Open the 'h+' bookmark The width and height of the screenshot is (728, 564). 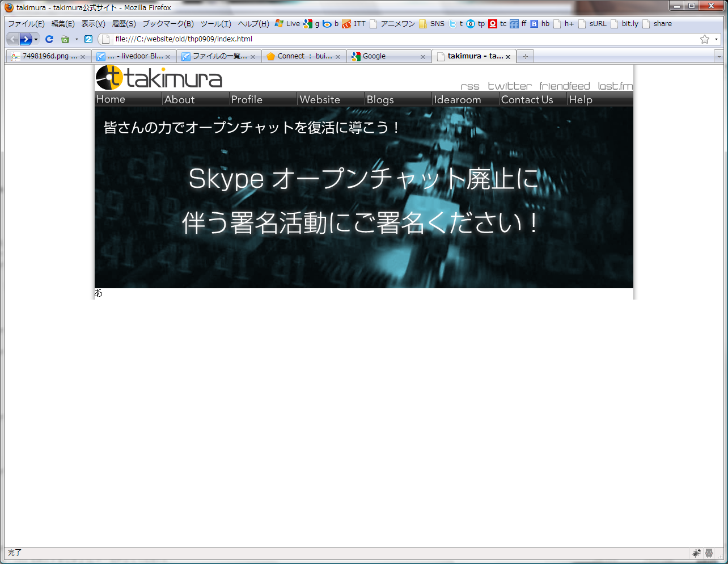(x=564, y=24)
